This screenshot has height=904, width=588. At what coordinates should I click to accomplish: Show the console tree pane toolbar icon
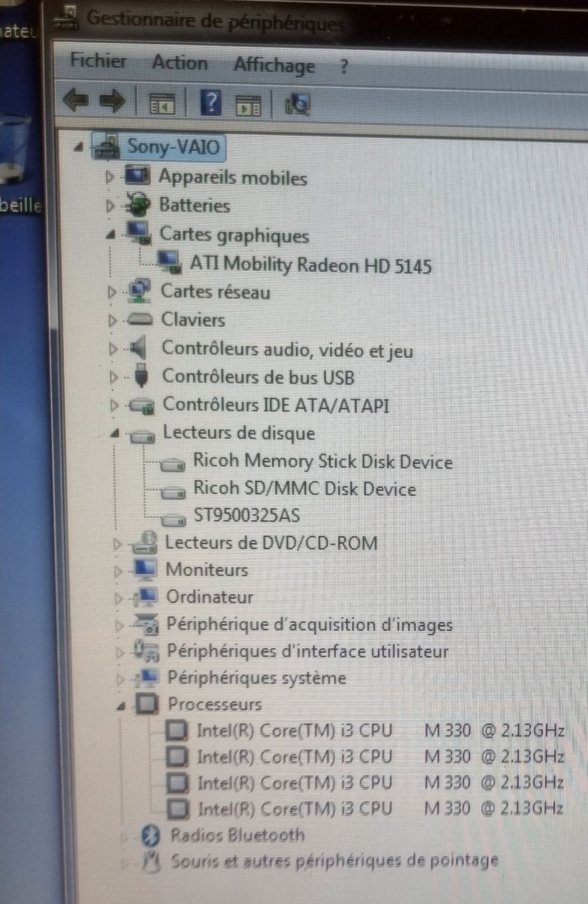(x=161, y=104)
